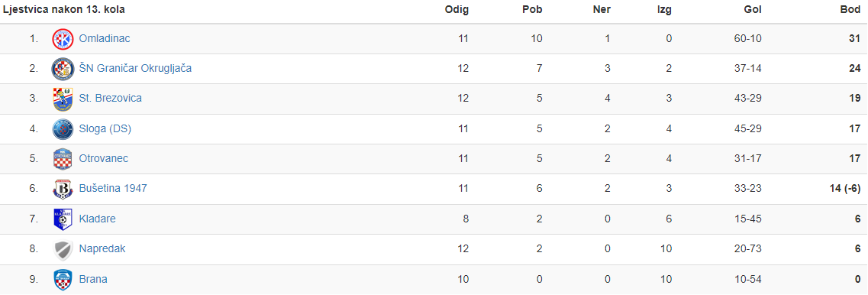The image size is (868, 295).
Task: Click the Gol column header
Action: [753, 9]
